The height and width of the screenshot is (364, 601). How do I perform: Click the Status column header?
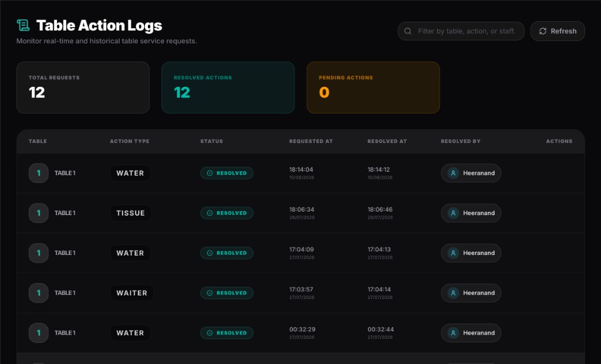pos(211,141)
